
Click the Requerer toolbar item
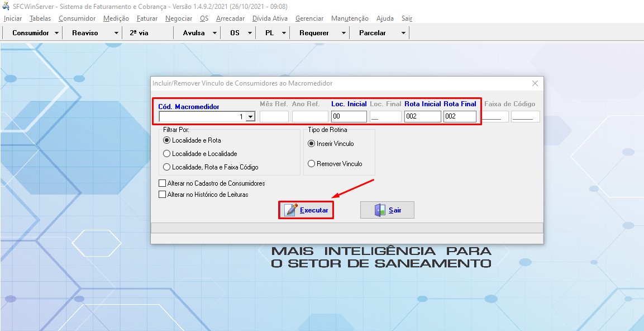pos(314,32)
